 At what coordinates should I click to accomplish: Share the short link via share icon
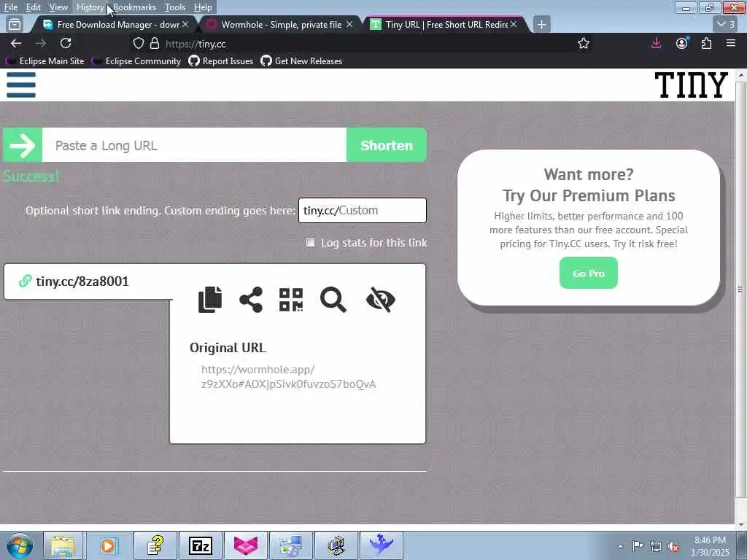pyautogui.click(x=251, y=300)
